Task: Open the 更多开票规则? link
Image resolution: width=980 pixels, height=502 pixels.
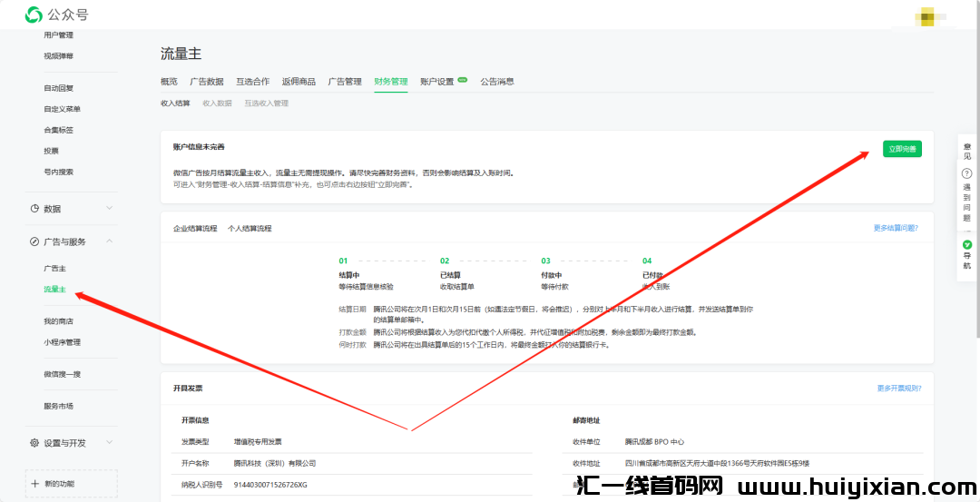Action: [x=898, y=388]
